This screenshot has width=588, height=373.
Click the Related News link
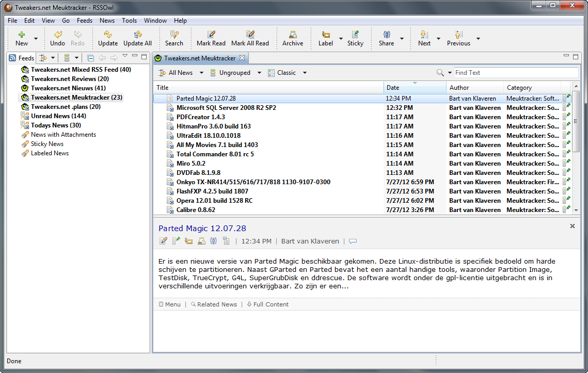tap(217, 304)
